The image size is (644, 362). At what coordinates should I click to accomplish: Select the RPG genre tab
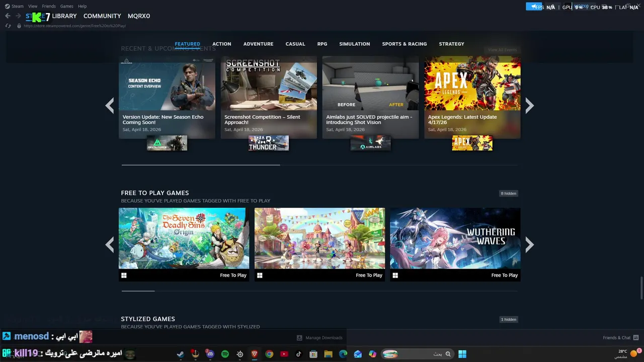pyautogui.click(x=322, y=44)
